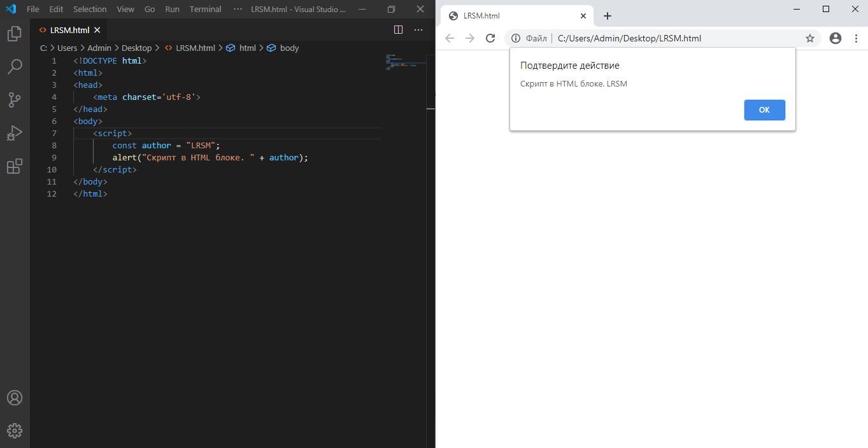Click the C: breadcrumb root
Screen dimensions: 868x448
pos(43,48)
